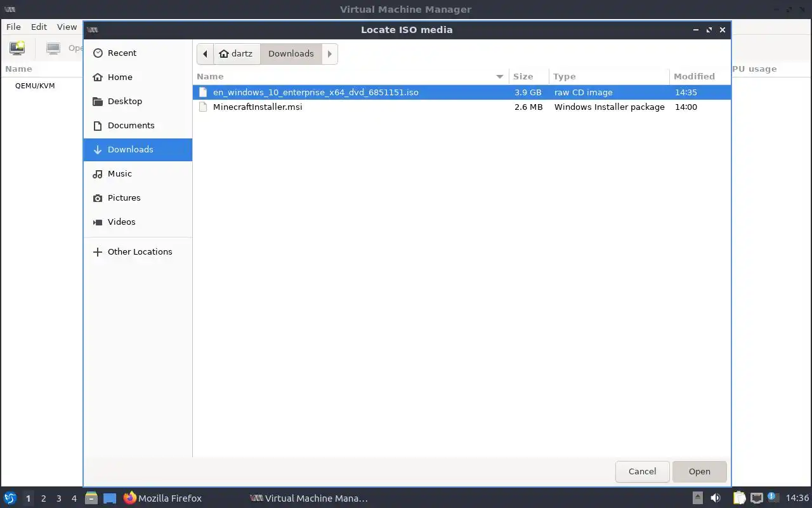Screen dimensions: 812x508
Task: Click the 14:00 modified time cell
Action: (x=686, y=107)
